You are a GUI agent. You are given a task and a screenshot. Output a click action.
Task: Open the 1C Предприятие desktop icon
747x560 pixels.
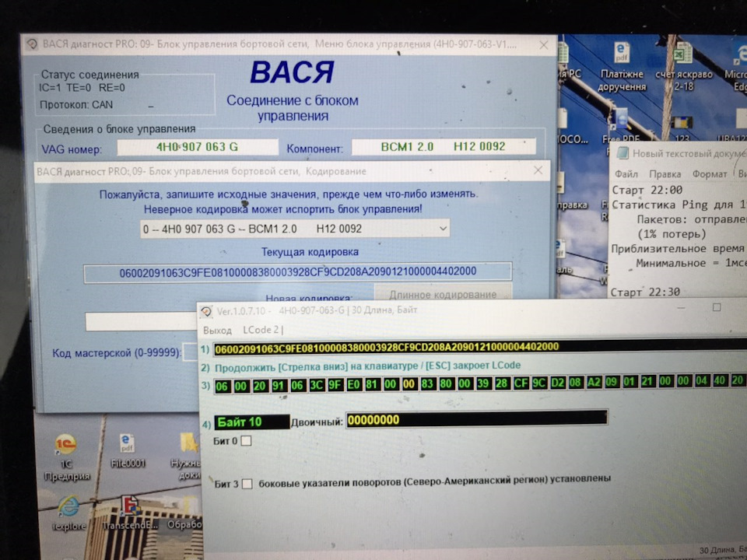(x=67, y=457)
